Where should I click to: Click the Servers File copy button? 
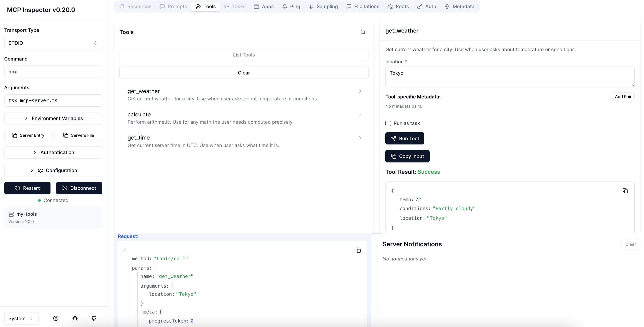click(78, 135)
